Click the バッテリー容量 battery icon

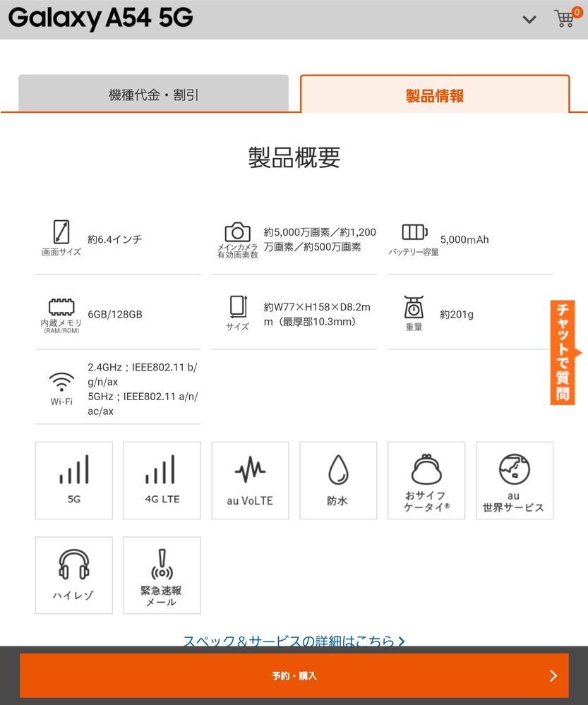(x=414, y=232)
